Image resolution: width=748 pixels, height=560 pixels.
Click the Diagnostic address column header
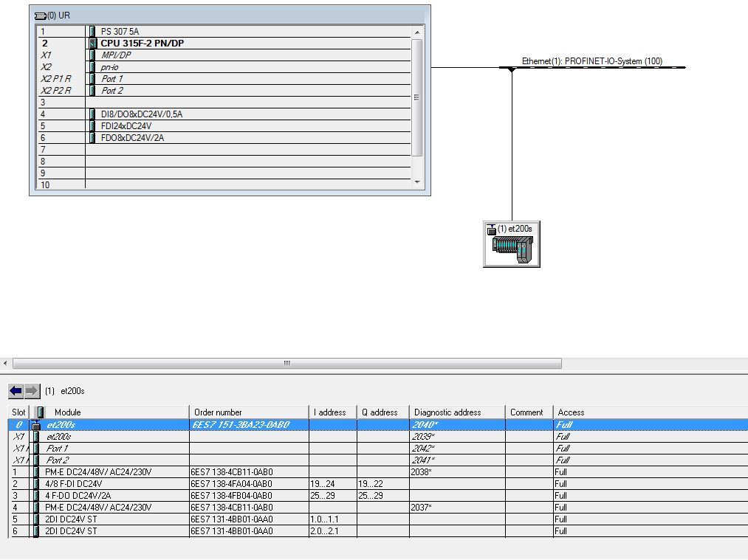[457, 412]
